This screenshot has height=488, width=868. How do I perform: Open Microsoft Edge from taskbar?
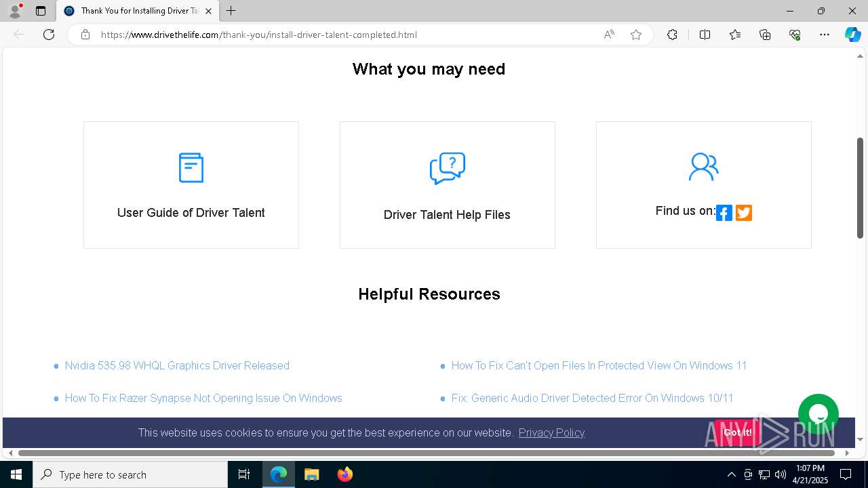(x=279, y=474)
